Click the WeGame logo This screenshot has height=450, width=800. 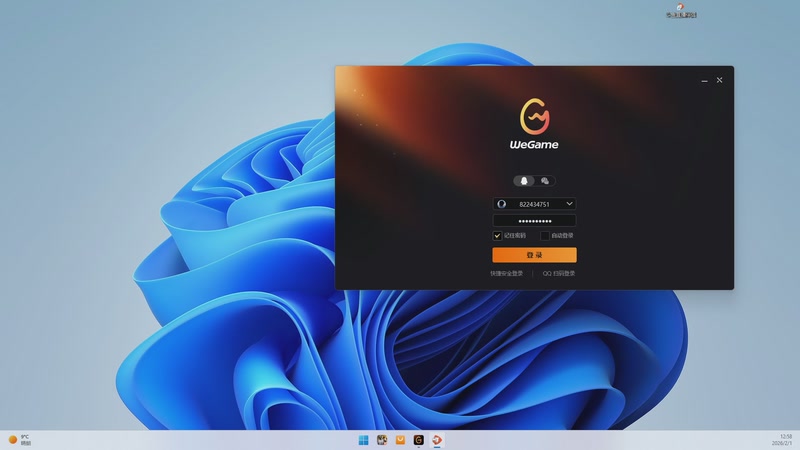point(534,124)
